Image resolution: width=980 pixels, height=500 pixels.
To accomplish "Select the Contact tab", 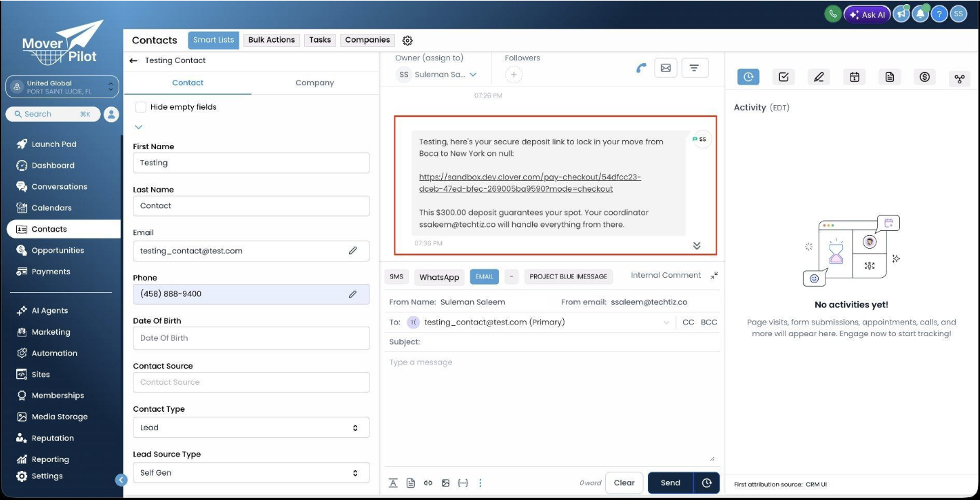I will (x=188, y=83).
